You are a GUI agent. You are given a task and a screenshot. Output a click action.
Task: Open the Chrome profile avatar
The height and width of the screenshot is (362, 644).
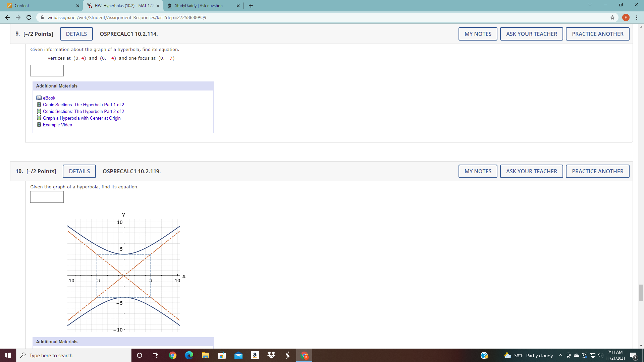point(626,17)
